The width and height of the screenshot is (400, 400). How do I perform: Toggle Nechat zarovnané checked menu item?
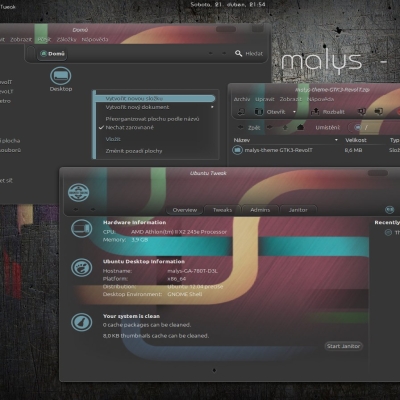tap(130, 127)
